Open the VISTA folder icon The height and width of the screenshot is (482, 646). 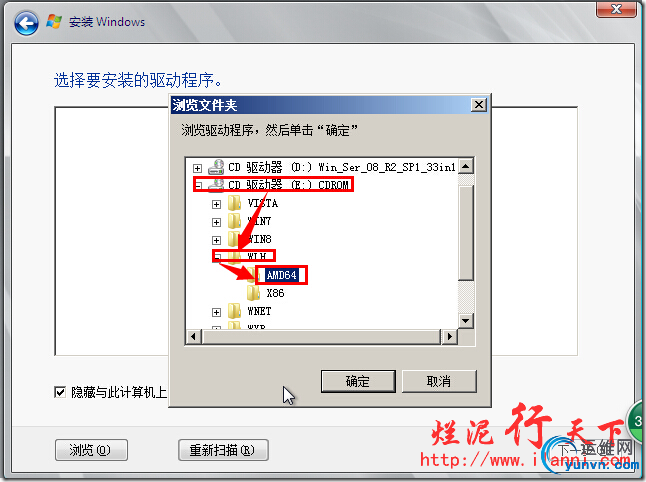[x=235, y=203]
